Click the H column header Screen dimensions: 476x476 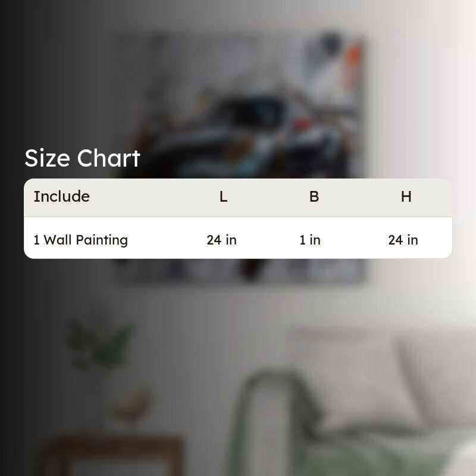coord(406,197)
